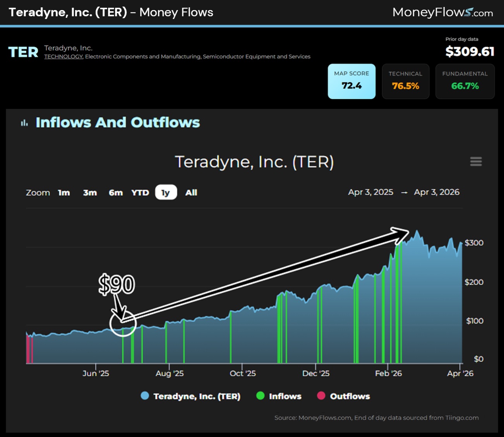
Task: Toggle the Inflows legend series
Action: click(279, 396)
